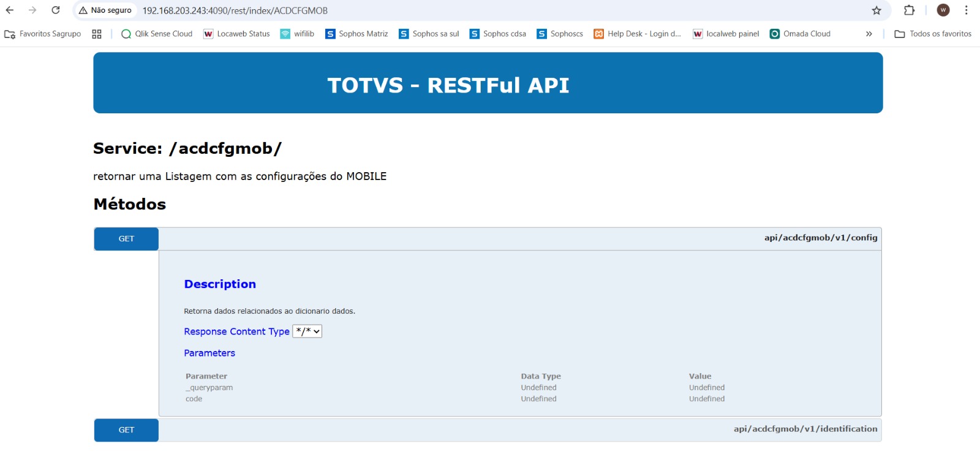
Task: Expand the GET api/acdcfgmob/v1/identification method
Action: 126,430
